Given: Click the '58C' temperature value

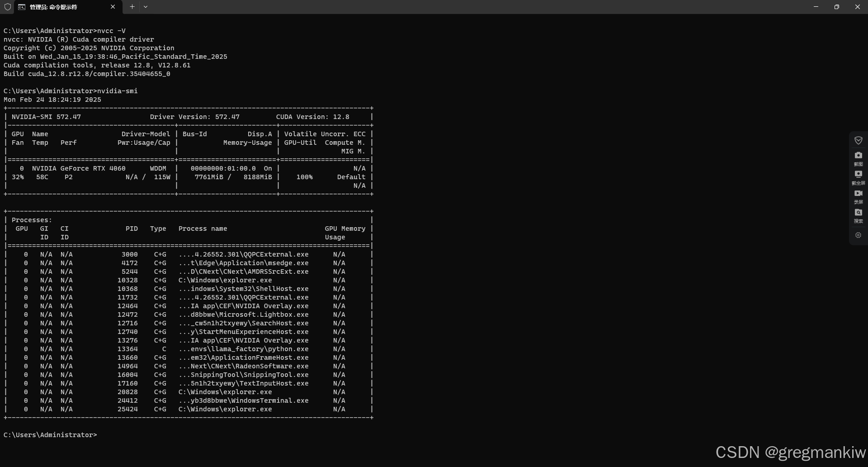Looking at the screenshot, I should 42,177.
